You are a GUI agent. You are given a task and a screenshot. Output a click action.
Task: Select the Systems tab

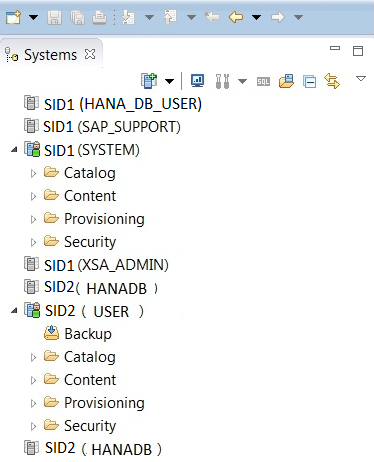click(50, 55)
